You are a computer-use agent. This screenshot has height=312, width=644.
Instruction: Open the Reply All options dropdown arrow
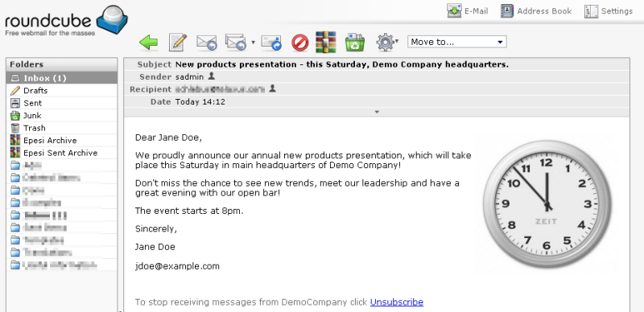tap(253, 43)
